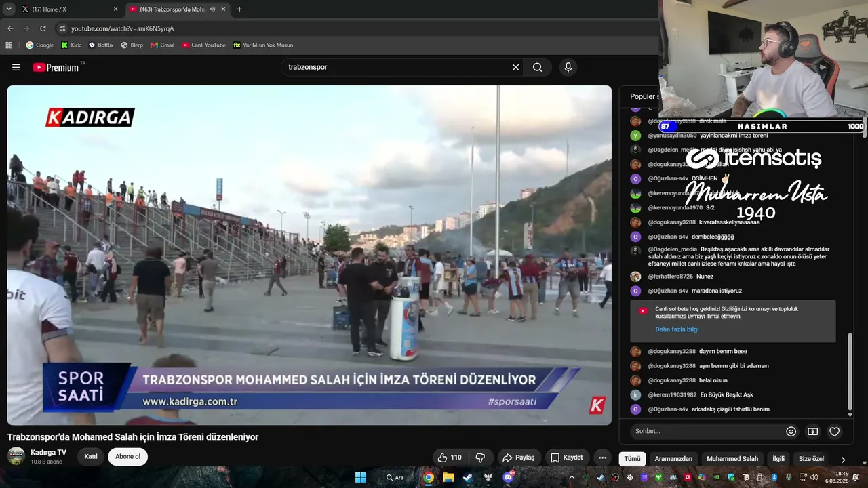Click the video player to pause
Viewport: 868px width, 488px height.
coord(309,255)
